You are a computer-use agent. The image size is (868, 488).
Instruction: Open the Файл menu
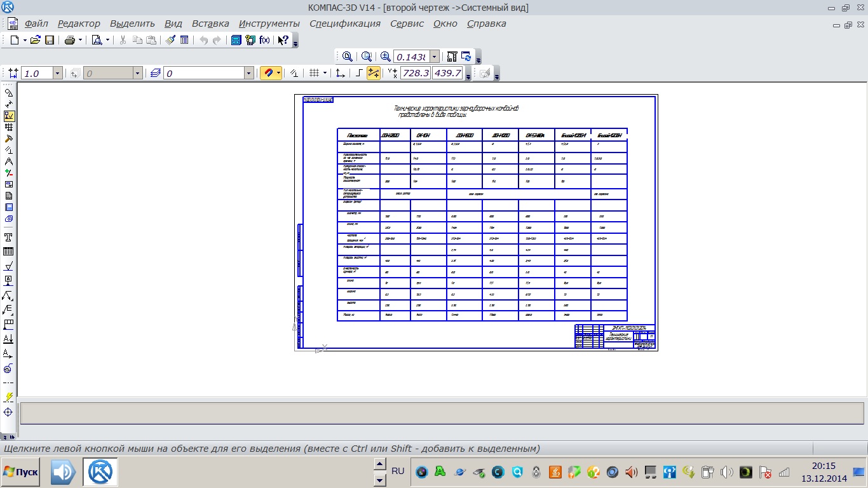36,24
